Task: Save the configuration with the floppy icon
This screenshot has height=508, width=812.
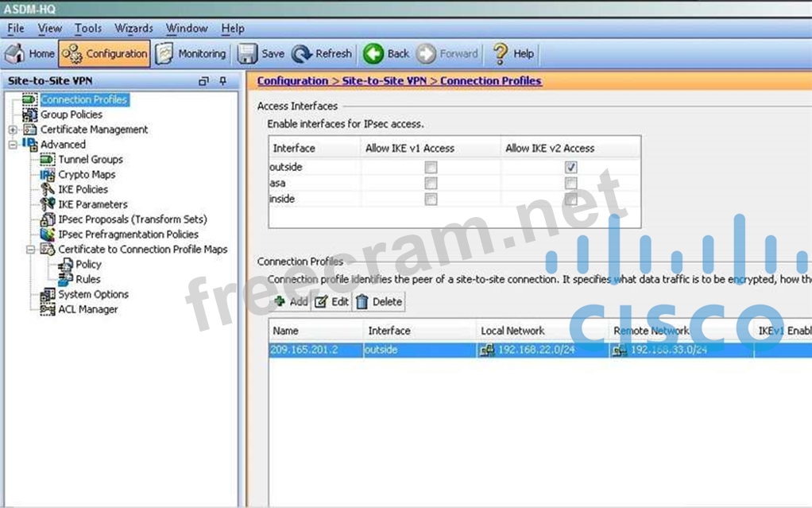Action: (x=261, y=54)
